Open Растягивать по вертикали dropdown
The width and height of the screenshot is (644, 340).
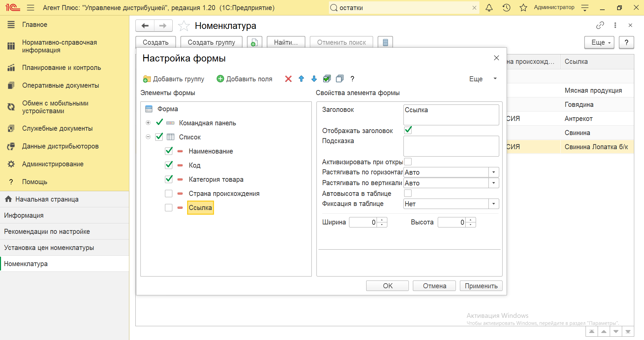[x=493, y=183]
